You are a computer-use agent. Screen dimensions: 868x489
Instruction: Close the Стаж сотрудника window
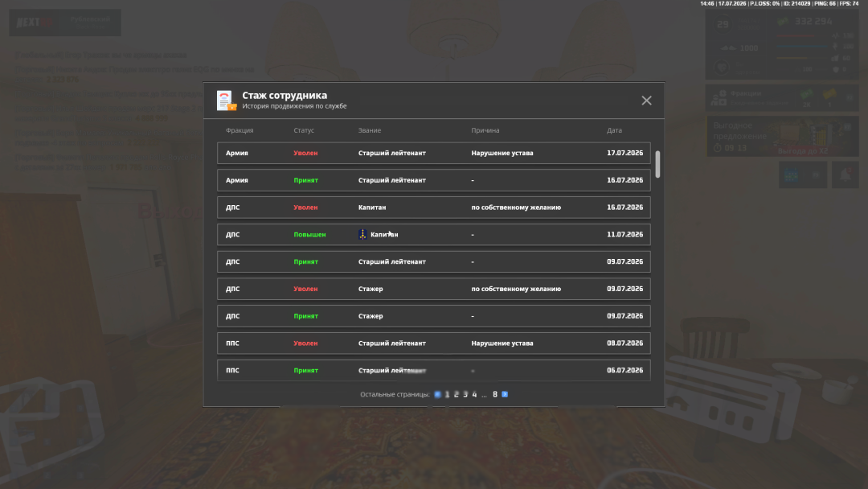pos(646,101)
